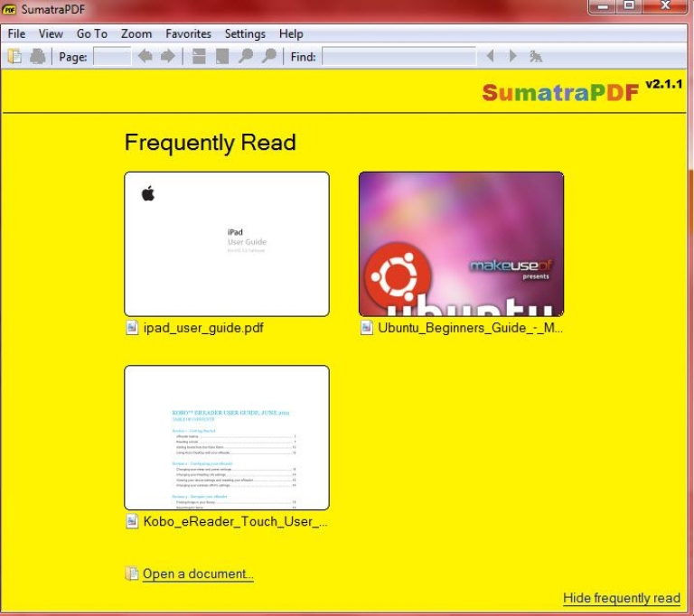Open the Kobo eReader guide thumbnail
This screenshot has width=694, height=616.
pos(227,437)
